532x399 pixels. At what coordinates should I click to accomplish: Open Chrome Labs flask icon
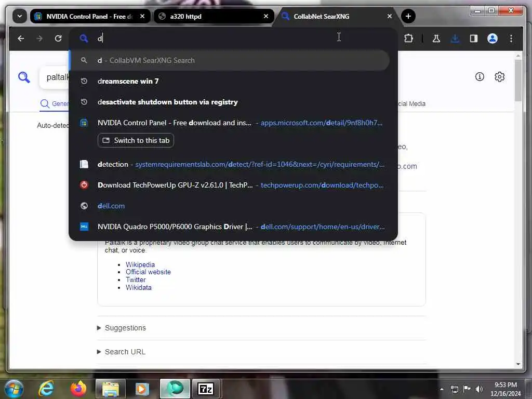click(x=436, y=38)
